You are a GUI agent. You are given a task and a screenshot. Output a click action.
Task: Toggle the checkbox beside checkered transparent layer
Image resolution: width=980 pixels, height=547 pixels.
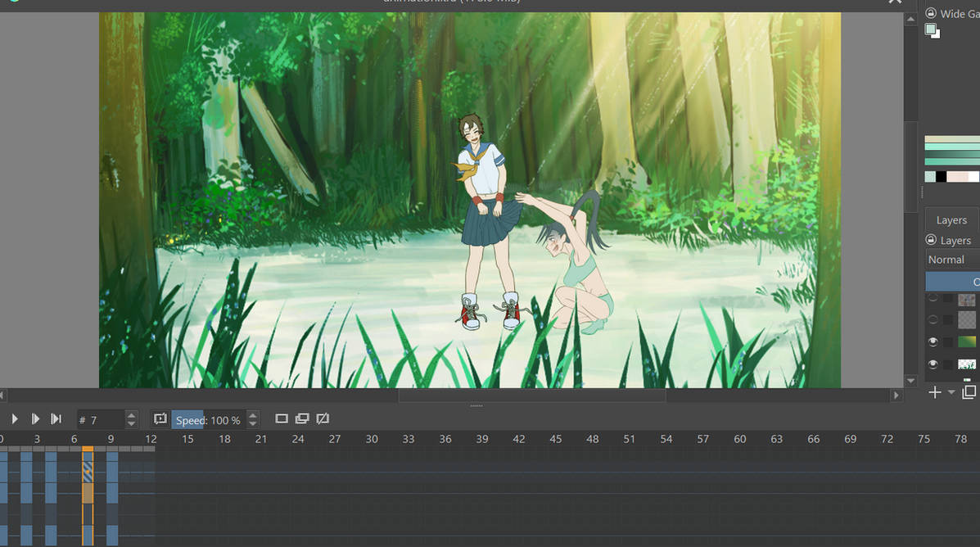(948, 320)
